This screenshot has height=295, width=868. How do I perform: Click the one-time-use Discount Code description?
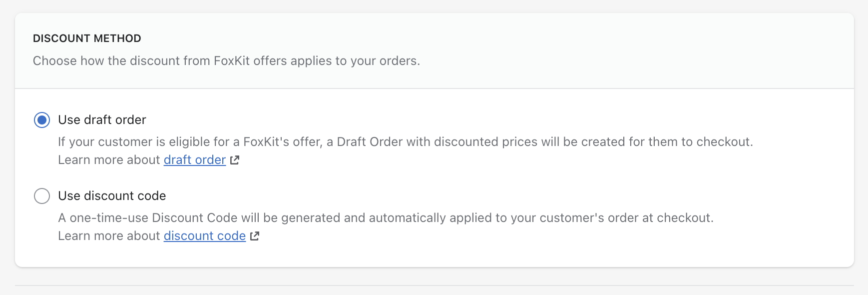pos(386,218)
